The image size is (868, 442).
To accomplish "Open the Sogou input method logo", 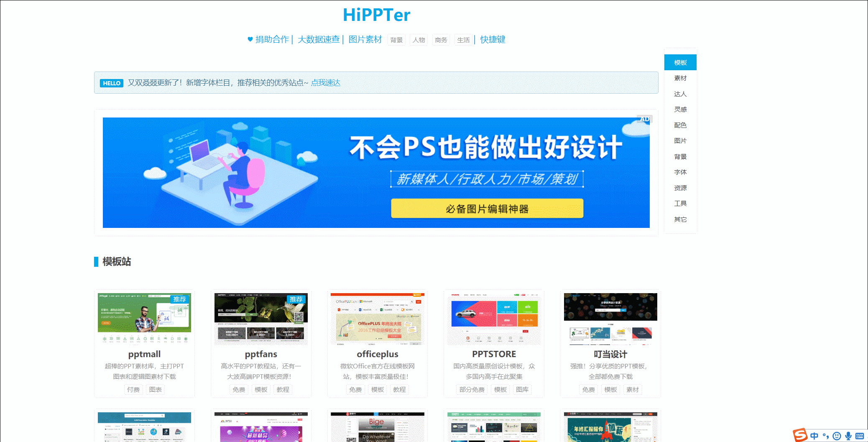I will click(x=800, y=435).
